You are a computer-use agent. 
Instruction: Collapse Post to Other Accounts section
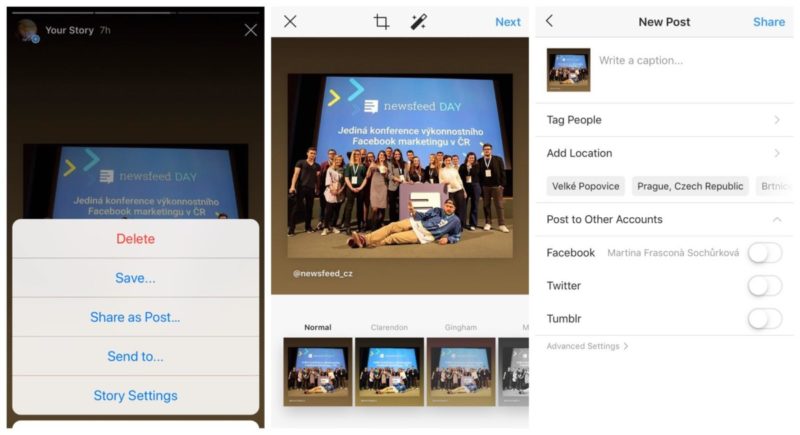[x=777, y=219]
